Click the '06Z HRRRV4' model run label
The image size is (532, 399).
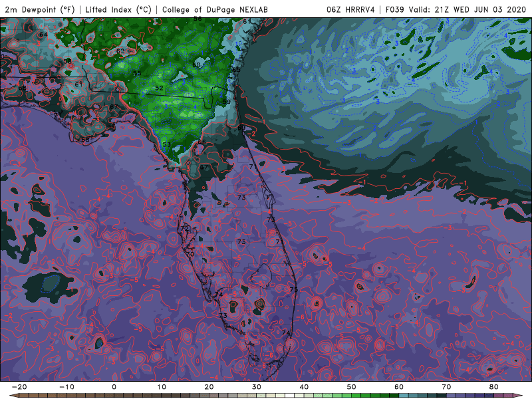[x=350, y=9]
